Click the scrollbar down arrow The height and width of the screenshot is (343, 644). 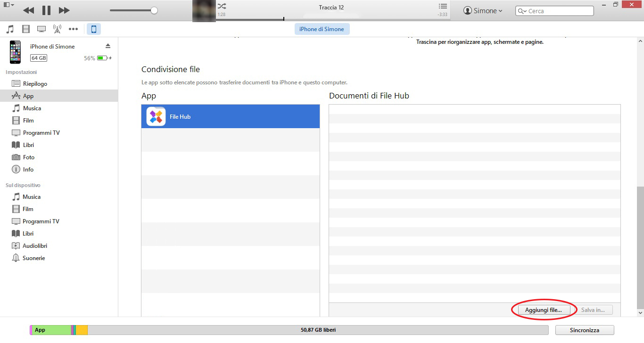tap(640, 312)
